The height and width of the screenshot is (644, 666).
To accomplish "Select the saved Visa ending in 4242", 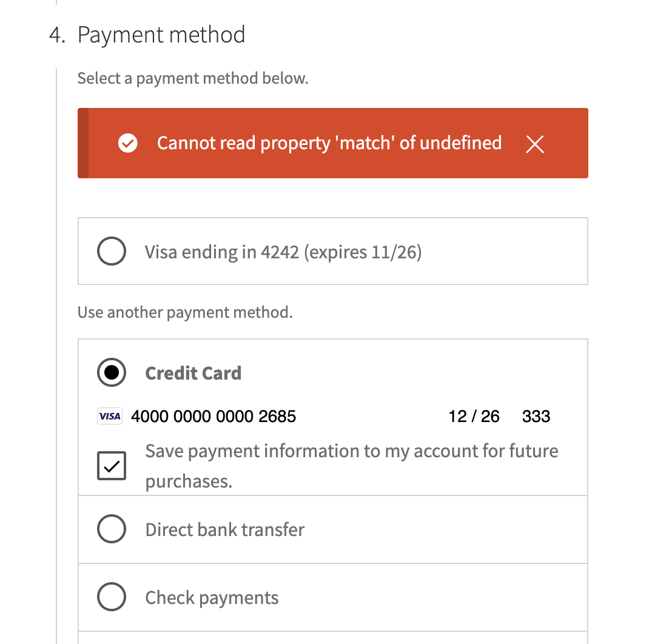I will pos(112,251).
